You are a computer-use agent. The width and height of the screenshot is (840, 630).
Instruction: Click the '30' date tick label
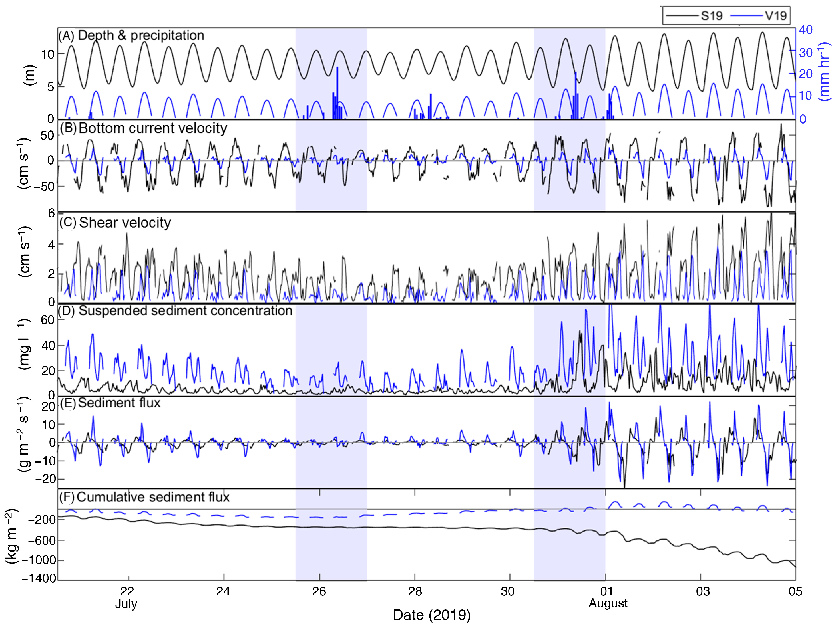click(x=508, y=591)
